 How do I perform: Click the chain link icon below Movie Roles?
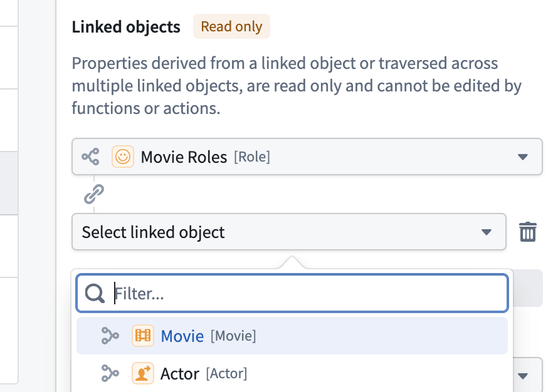[94, 193]
